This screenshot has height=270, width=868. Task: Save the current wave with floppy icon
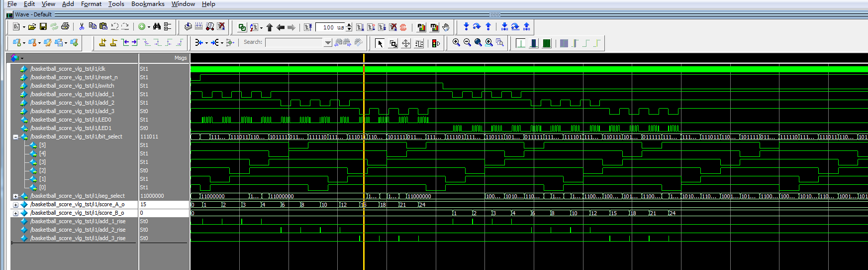(x=43, y=27)
